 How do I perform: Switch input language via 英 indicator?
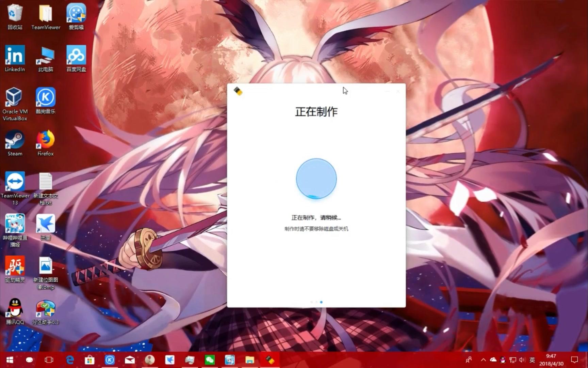click(532, 359)
